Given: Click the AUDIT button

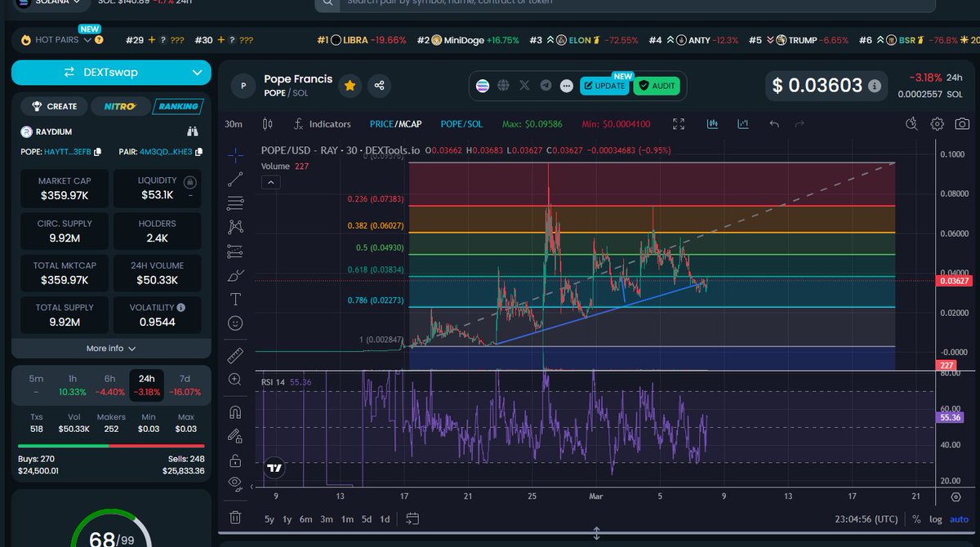Looking at the screenshot, I should 657,85.
